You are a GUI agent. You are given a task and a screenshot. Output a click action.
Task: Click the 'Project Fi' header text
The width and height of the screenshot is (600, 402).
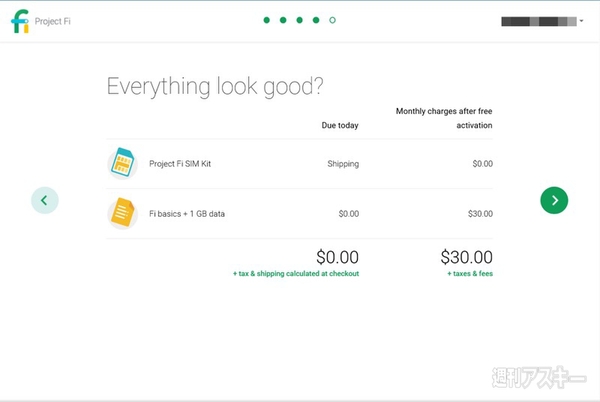(52, 21)
